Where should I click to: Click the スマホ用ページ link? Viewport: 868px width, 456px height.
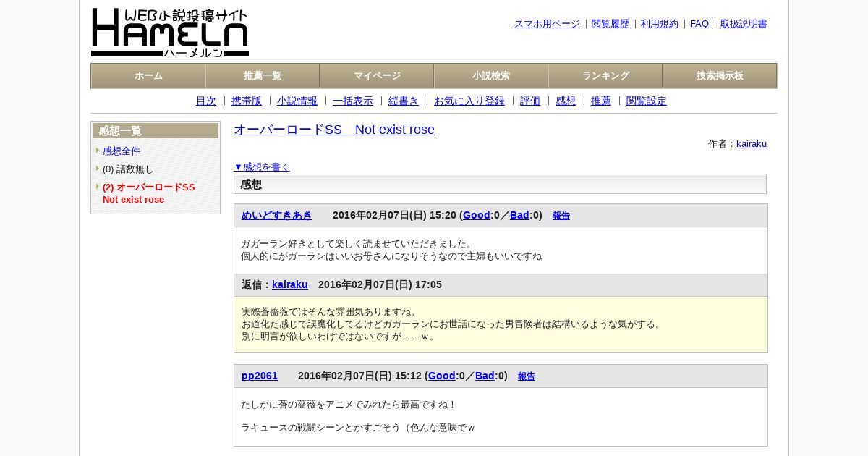(x=547, y=24)
